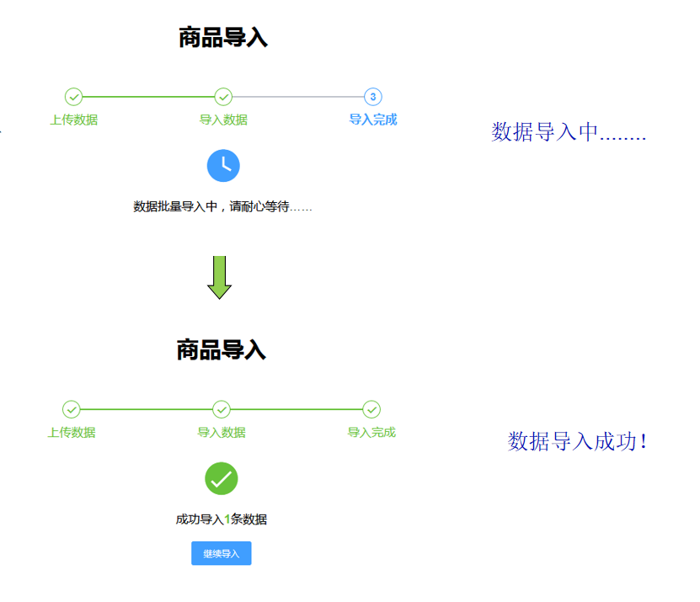Click the blue clock waiting icon
This screenshot has height=602, width=700.
click(x=223, y=166)
